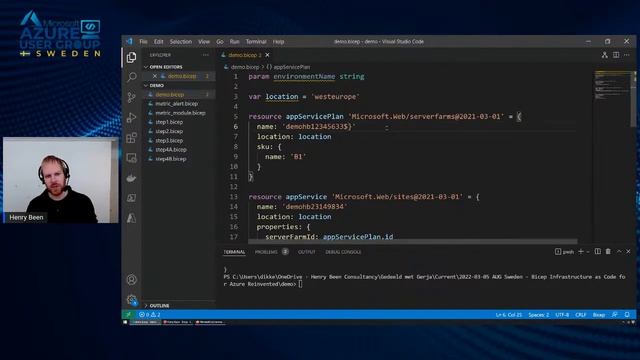Screen dimensions: 640x360
Task: Open the Run menu
Action: click(x=234, y=42)
